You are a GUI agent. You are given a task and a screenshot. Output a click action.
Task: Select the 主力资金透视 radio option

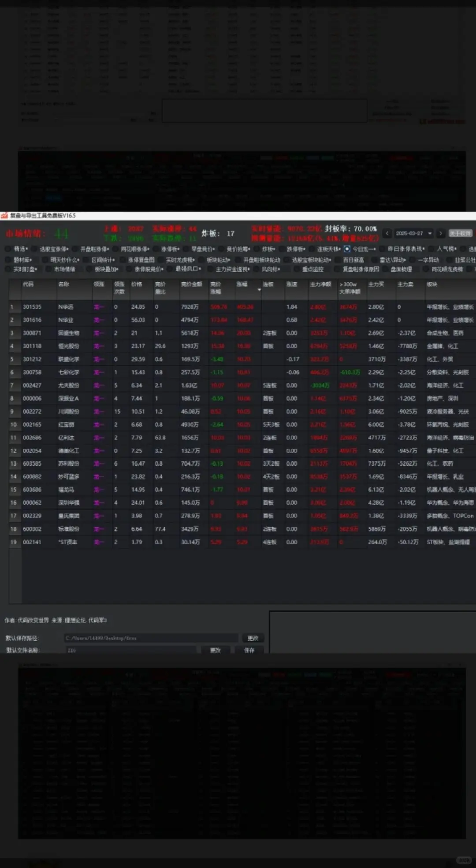[229, 269]
